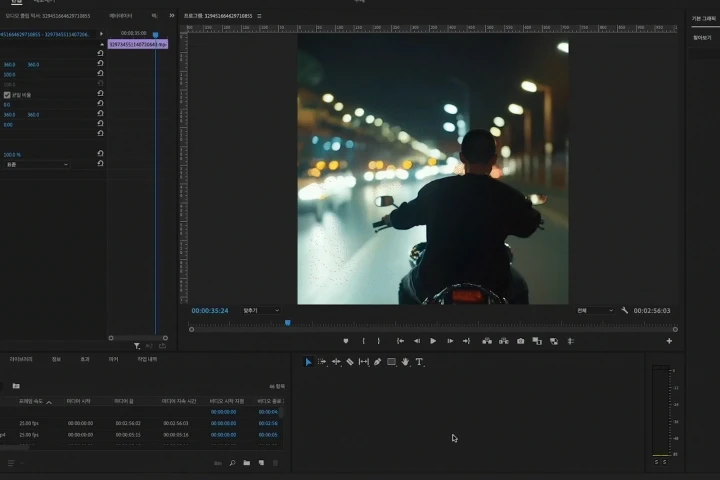Create a new bin with folder icon
This screenshot has height=480, width=720.
pos(247,463)
